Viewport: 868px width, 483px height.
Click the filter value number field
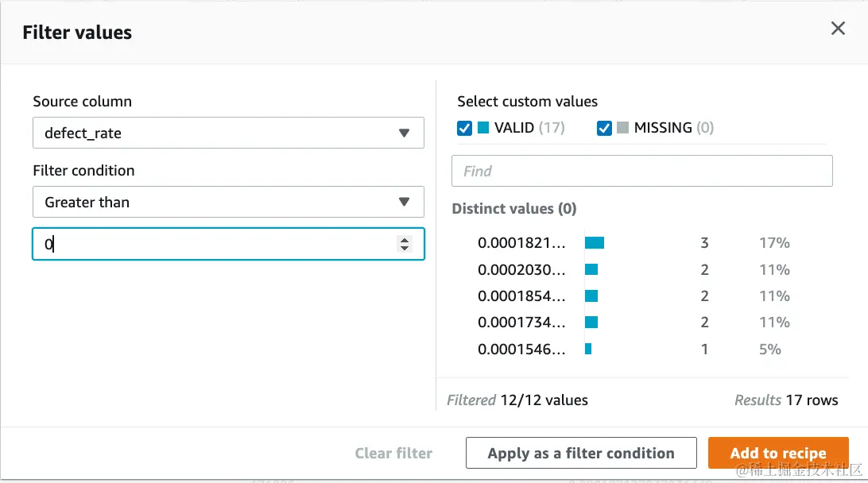[215, 245]
